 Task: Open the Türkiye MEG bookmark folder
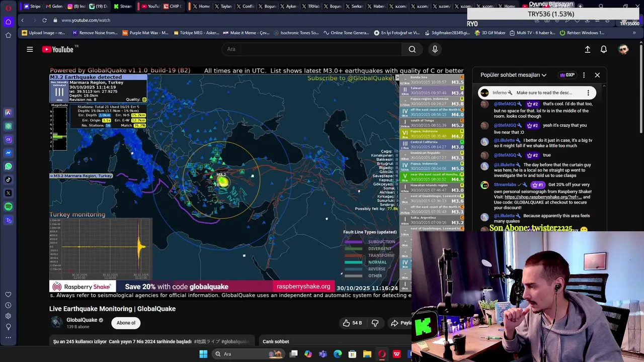tap(196, 33)
